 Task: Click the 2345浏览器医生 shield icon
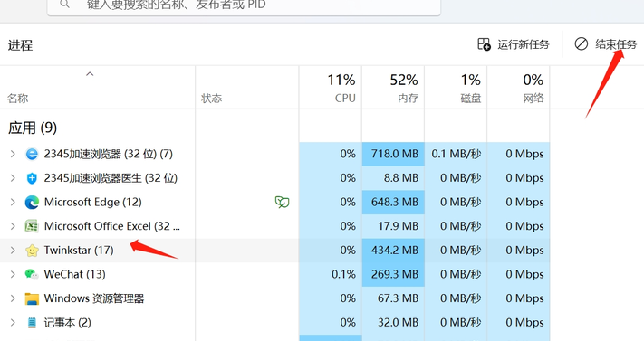[x=32, y=178]
